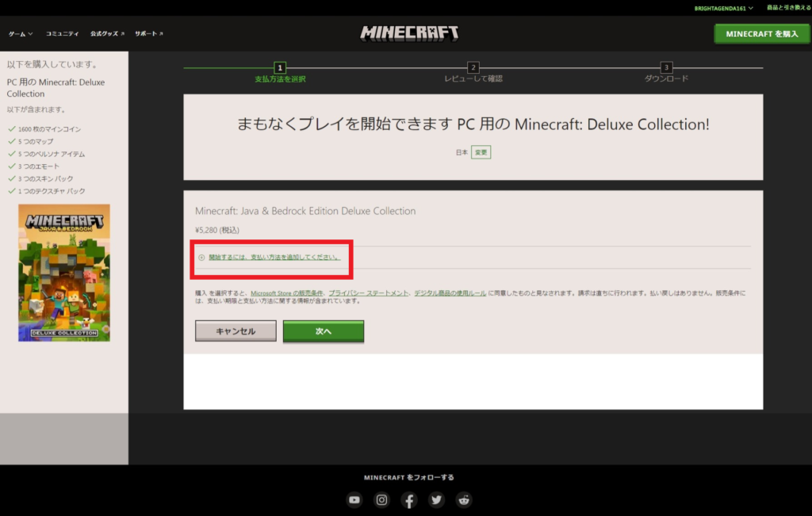812x516 pixels.
Task: Click the Minecraft logo in header
Action: coord(409,33)
